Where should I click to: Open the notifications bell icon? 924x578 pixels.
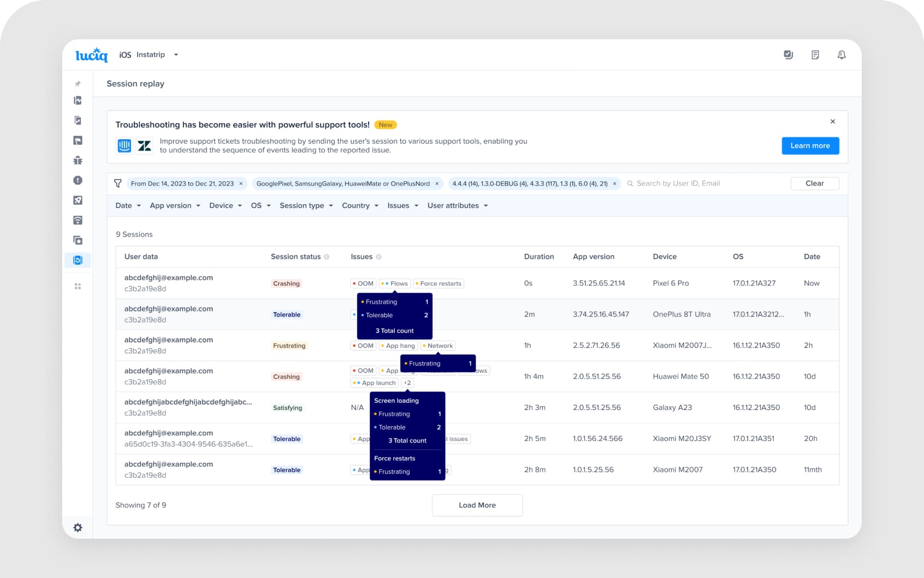842,55
